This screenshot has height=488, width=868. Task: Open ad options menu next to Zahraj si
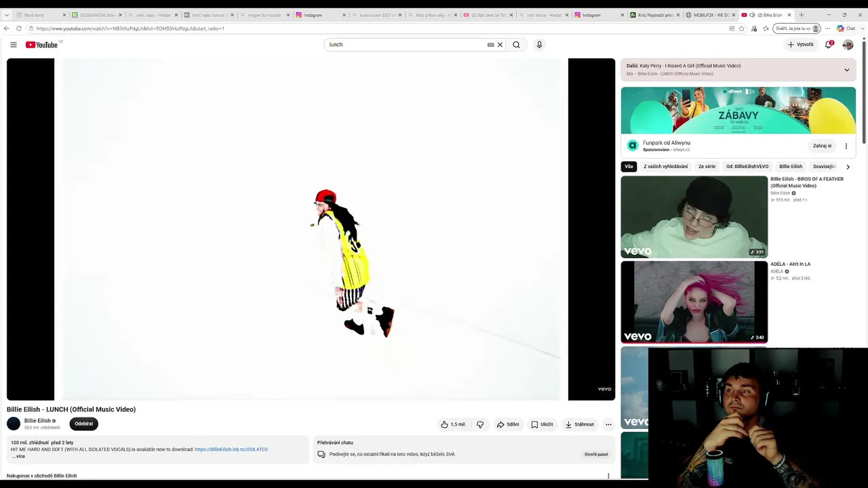[x=846, y=146]
